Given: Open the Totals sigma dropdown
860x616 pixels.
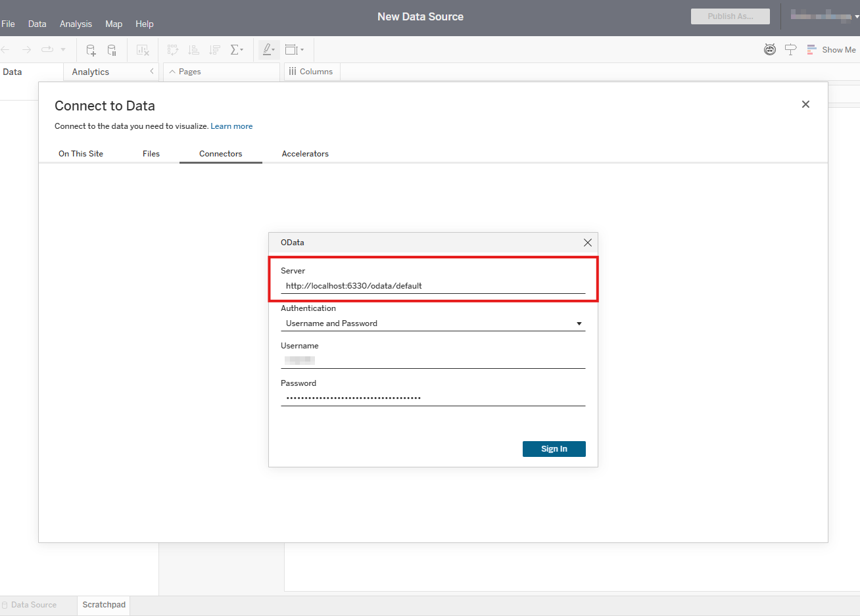Looking at the screenshot, I should click(x=237, y=50).
